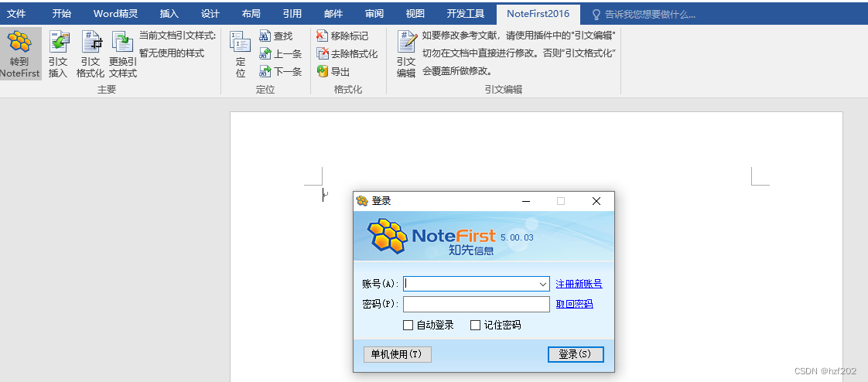Viewport: 868px width, 382px height.
Task: Enable the 自动登录 checkbox
Action: 408,326
